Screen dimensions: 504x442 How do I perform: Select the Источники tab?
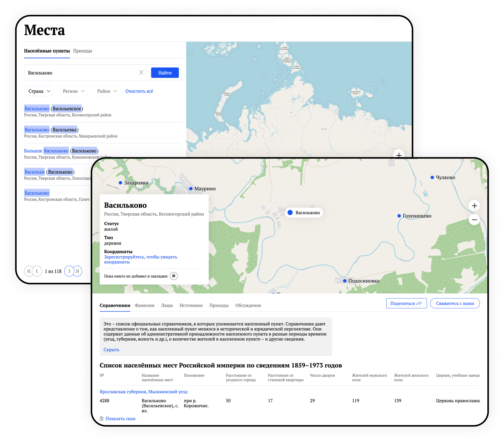(x=191, y=305)
